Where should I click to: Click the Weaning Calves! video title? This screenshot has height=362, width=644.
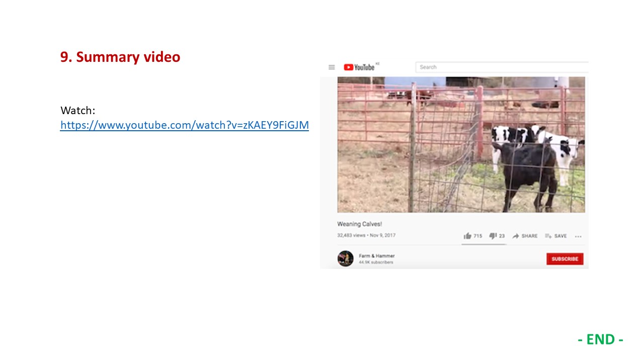pyautogui.click(x=359, y=224)
